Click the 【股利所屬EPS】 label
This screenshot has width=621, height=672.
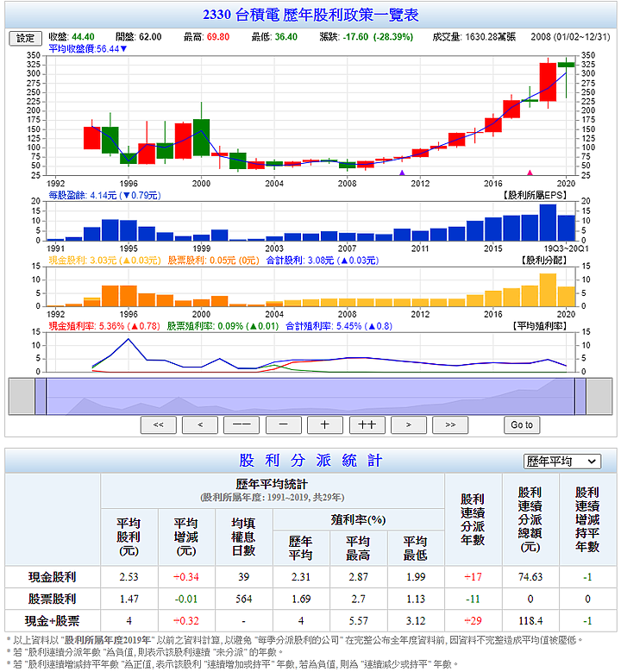(x=535, y=196)
